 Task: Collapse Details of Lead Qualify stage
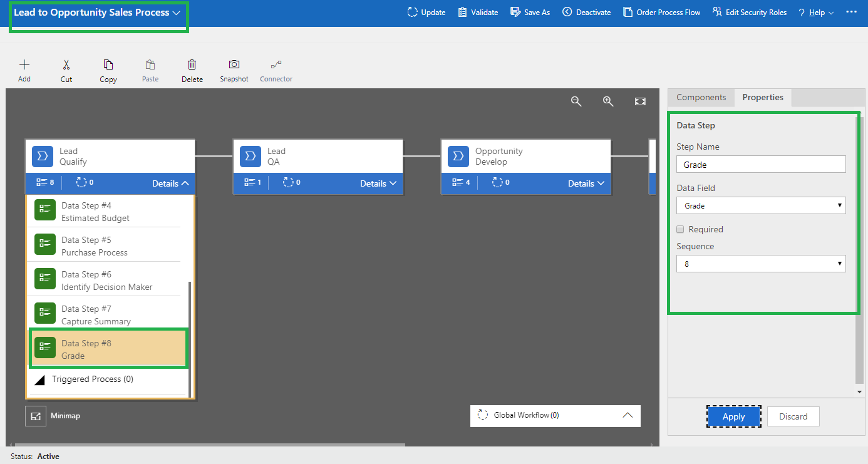coord(170,183)
